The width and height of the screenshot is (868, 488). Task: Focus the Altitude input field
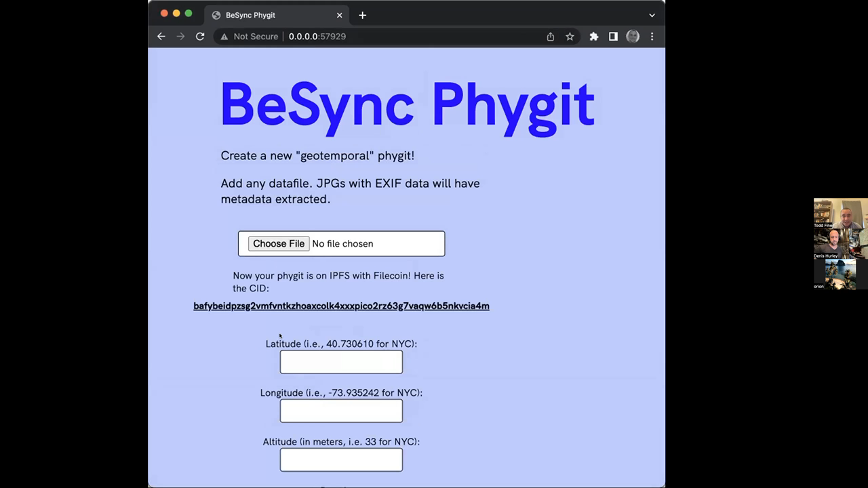click(341, 460)
